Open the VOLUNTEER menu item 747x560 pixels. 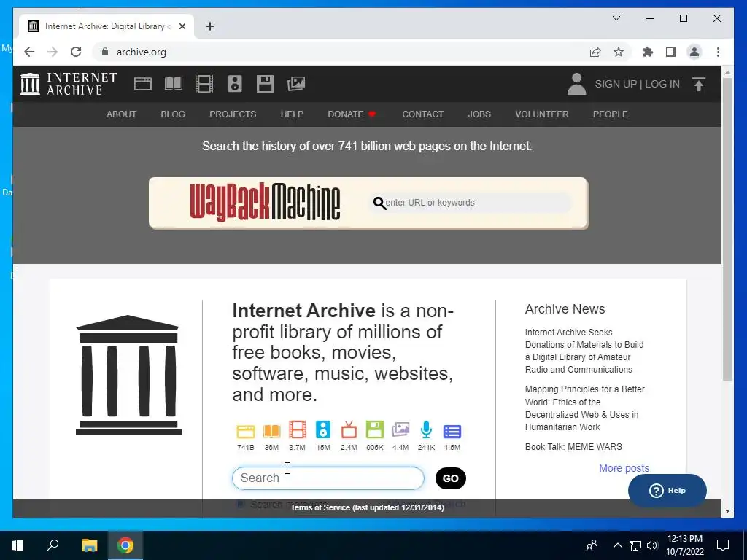(542, 114)
